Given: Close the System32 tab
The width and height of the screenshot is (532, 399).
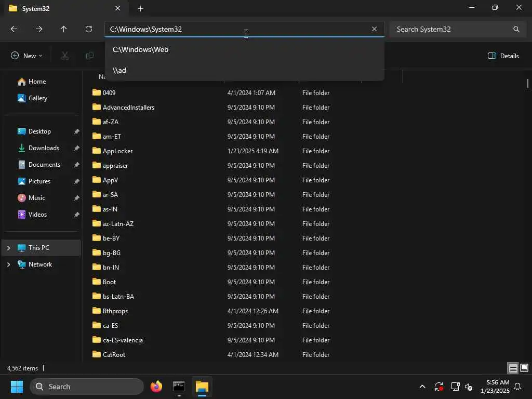Looking at the screenshot, I should pos(118,8).
